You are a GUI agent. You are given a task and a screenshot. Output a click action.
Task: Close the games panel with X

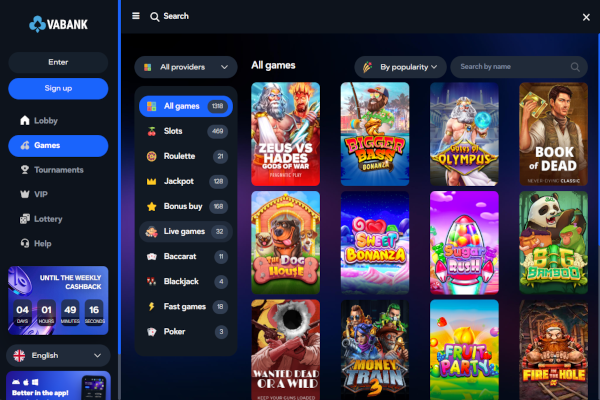point(586,17)
